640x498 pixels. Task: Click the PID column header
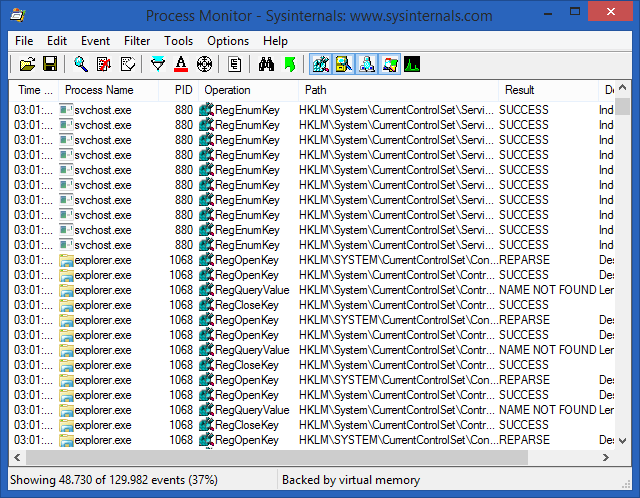(179, 90)
